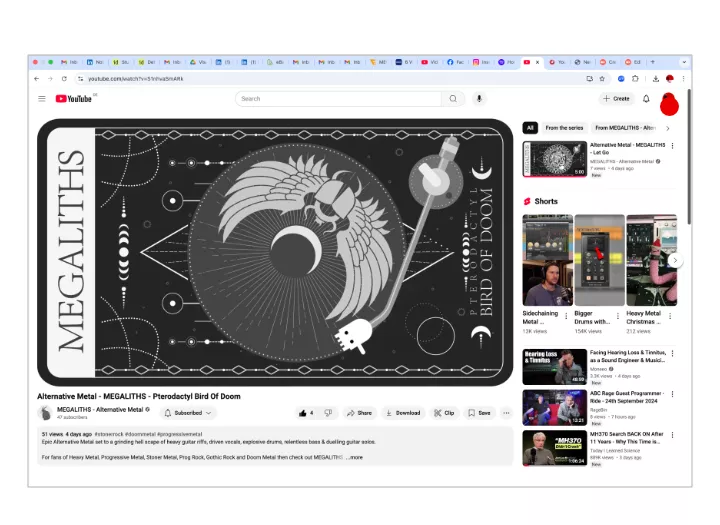The width and height of the screenshot is (720, 525).
Task: Open the Subscribed notification dropdown
Action: pos(188,413)
